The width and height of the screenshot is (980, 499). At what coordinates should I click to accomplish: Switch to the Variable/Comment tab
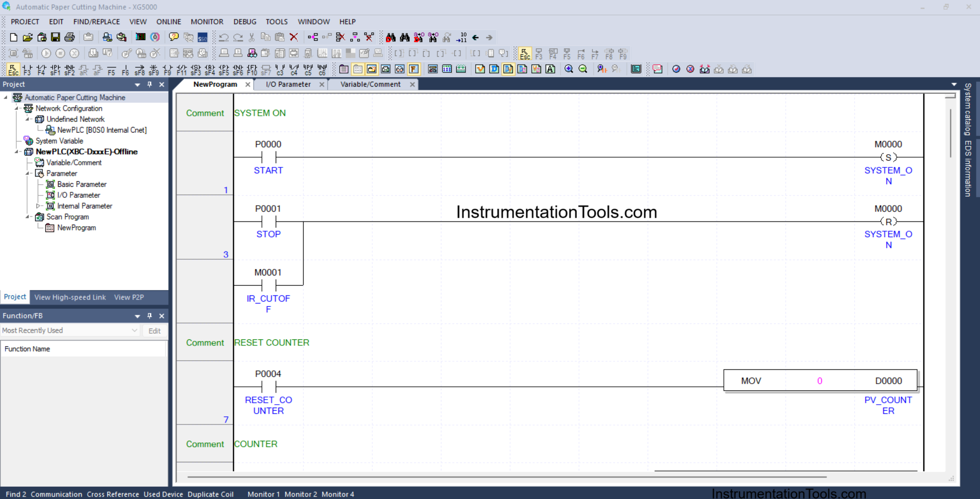(x=369, y=84)
